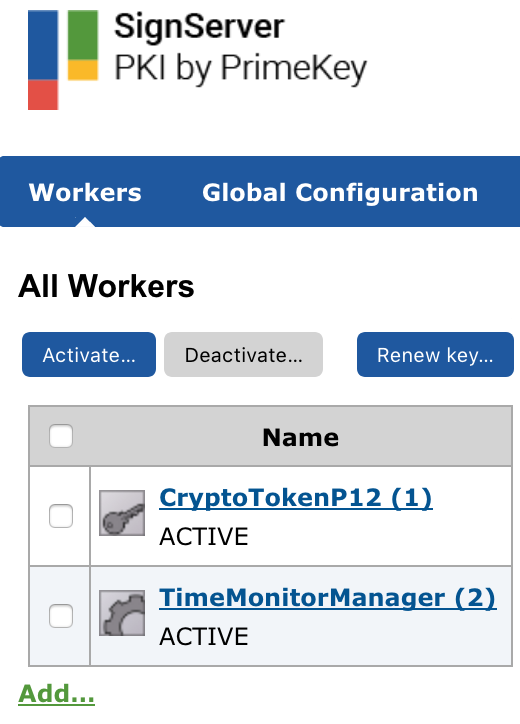The width and height of the screenshot is (520, 724).
Task: Click the Activate... button
Action: (89, 355)
